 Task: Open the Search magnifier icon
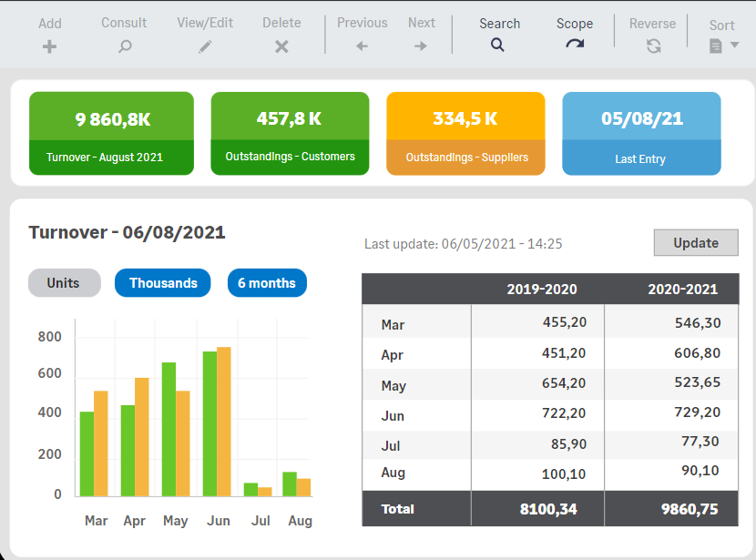(497, 46)
